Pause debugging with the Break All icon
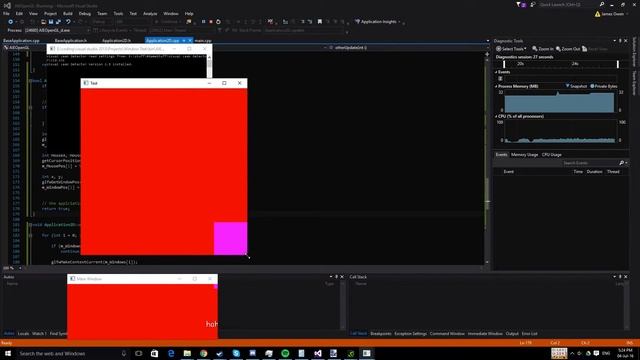 click(x=203, y=22)
